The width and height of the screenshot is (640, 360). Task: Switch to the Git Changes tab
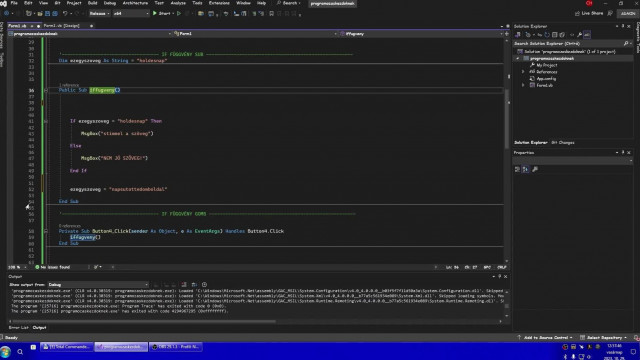click(x=563, y=142)
